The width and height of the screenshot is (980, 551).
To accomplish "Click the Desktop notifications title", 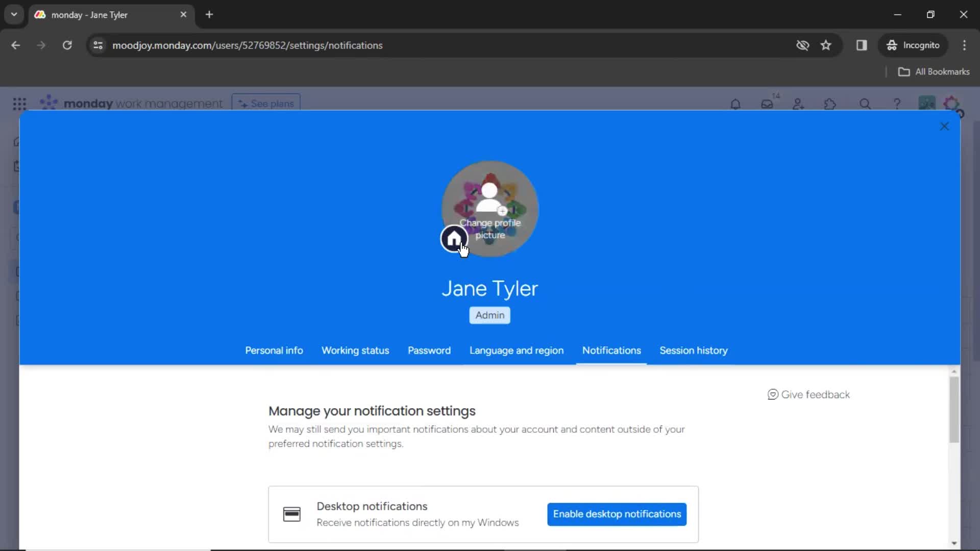I will 372,507.
